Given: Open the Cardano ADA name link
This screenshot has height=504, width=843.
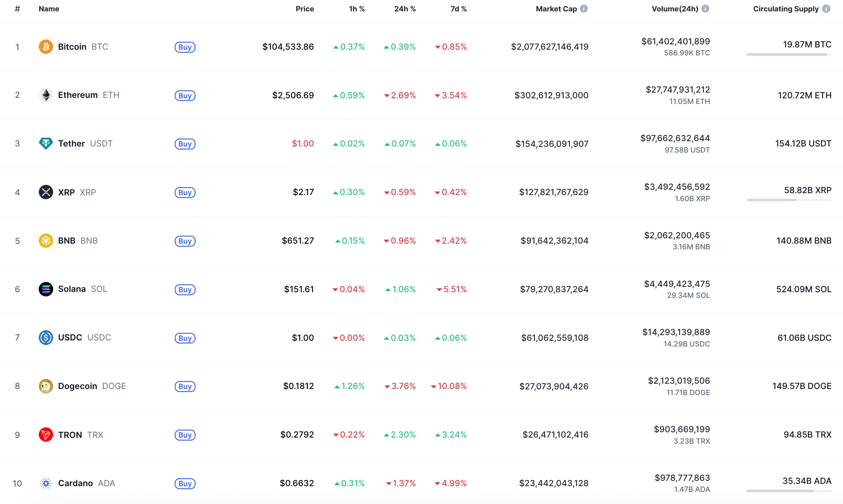Looking at the screenshot, I should [87, 483].
